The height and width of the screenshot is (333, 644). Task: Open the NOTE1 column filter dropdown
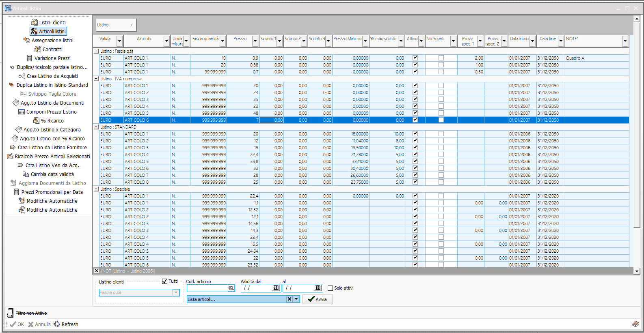(x=625, y=41)
